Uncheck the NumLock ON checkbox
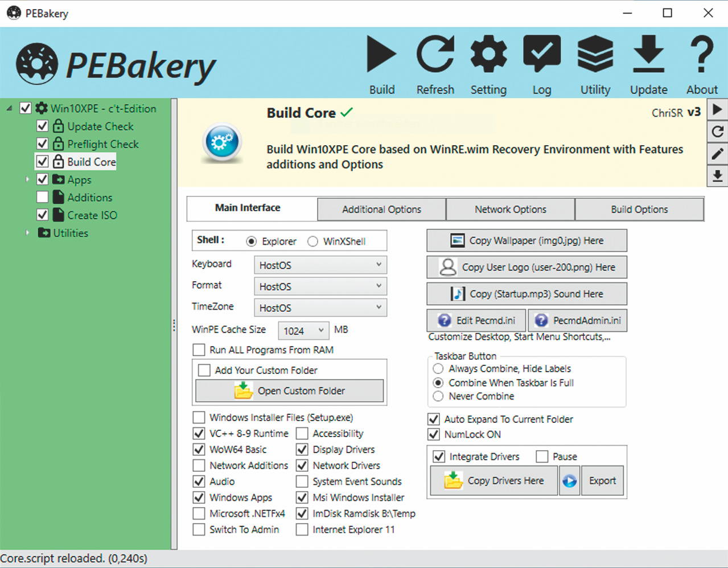728x568 pixels. pyautogui.click(x=434, y=434)
